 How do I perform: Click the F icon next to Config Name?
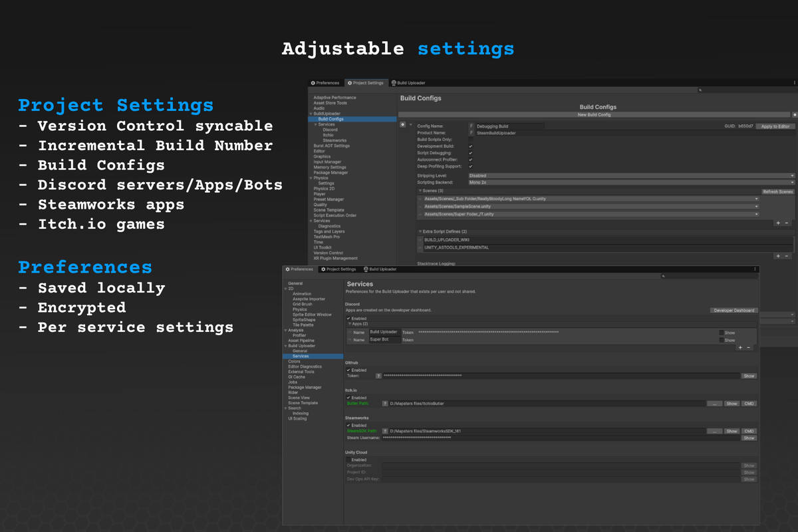tap(471, 126)
